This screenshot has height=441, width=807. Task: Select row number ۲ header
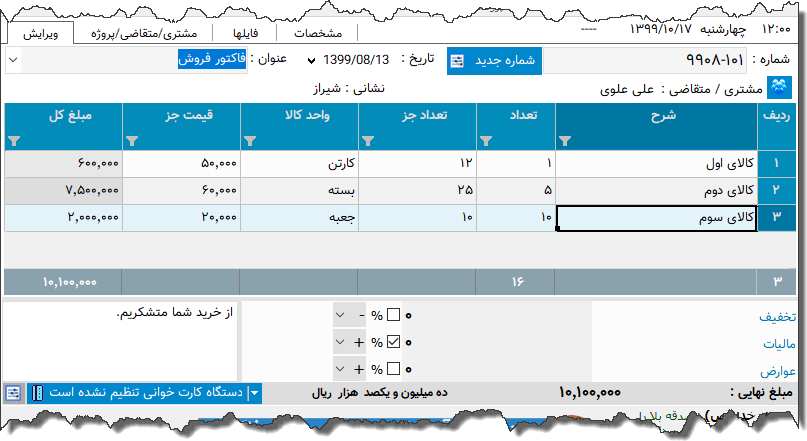coord(777,191)
